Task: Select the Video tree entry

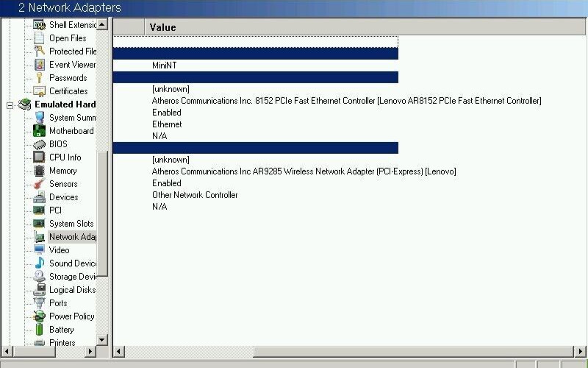Action: 59,250
